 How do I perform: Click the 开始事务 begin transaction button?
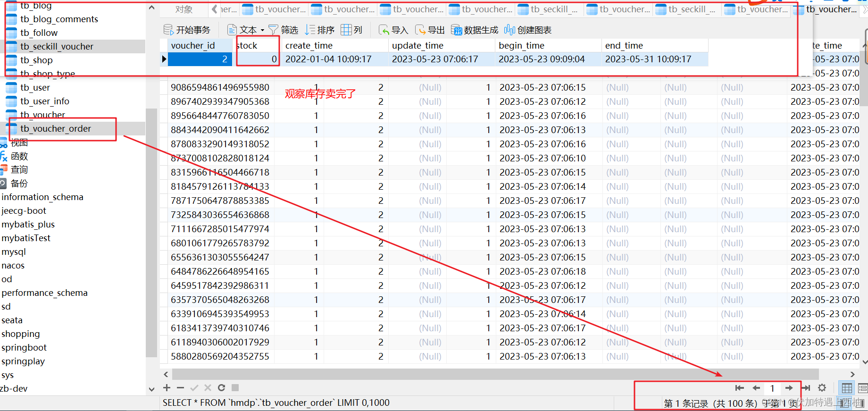click(x=187, y=30)
